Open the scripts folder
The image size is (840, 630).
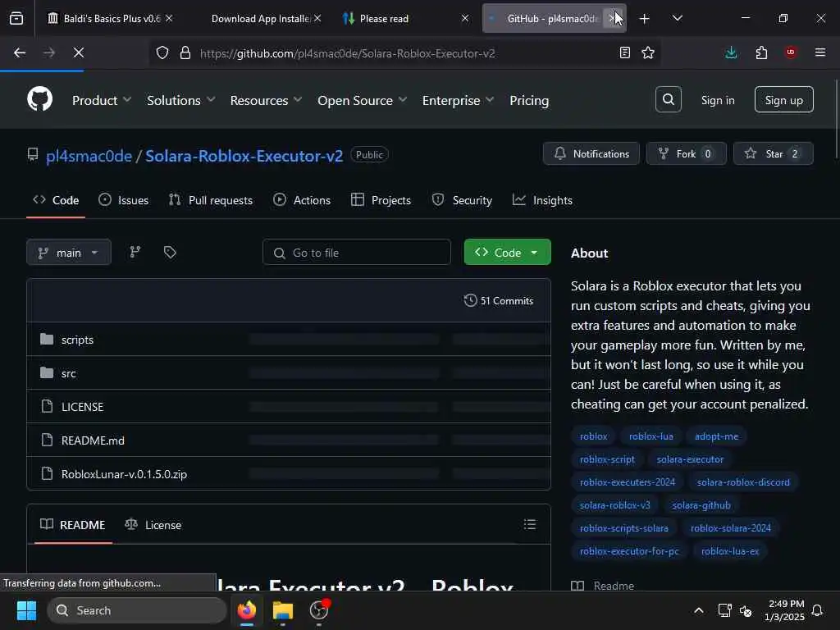click(x=77, y=340)
